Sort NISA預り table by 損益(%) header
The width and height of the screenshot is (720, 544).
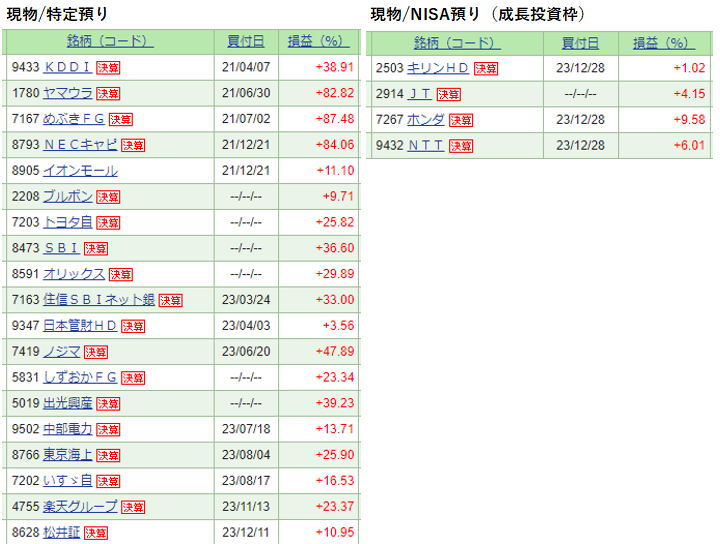[664, 43]
